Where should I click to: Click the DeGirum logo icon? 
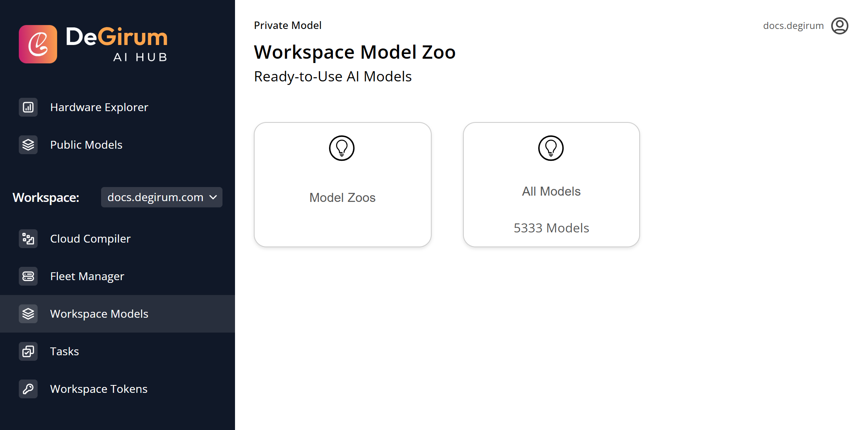[x=38, y=44]
